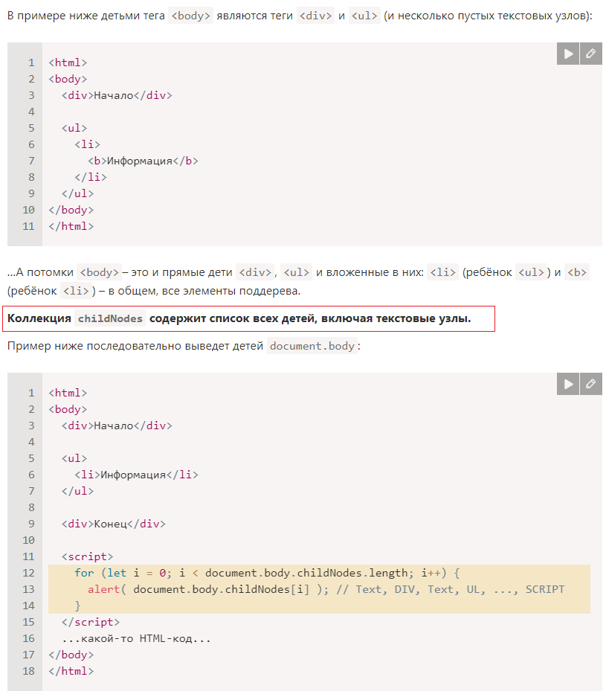This screenshot has width=609, height=700.
Task: Click line number 11 in the first code block
Action: (x=28, y=226)
